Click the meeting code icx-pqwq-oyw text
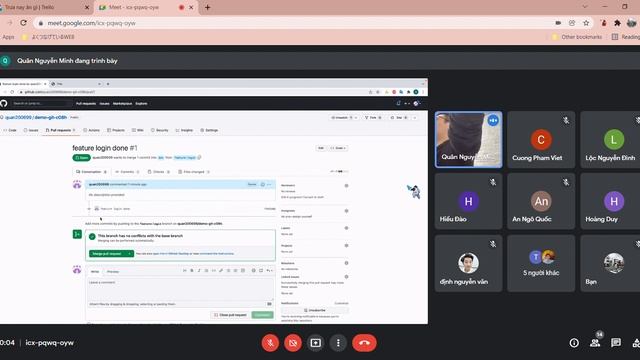 click(49, 343)
